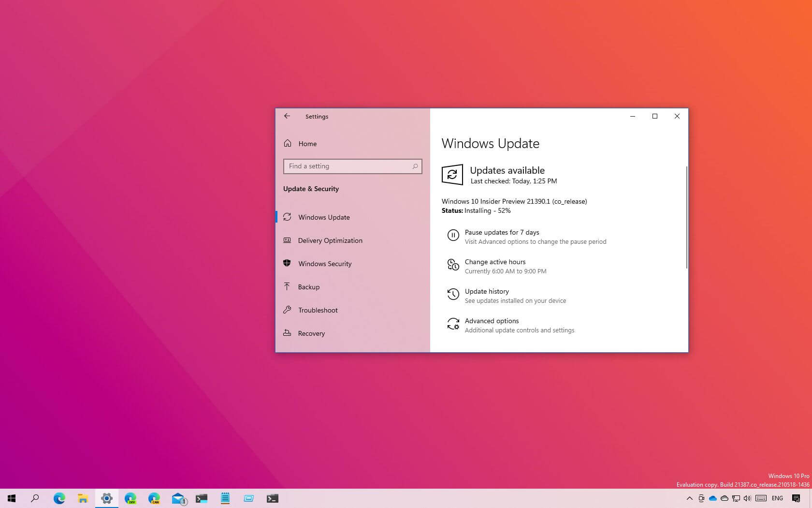Click the search magnifier in Find a setting
Image resolution: width=812 pixels, height=508 pixels.
tap(415, 166)
